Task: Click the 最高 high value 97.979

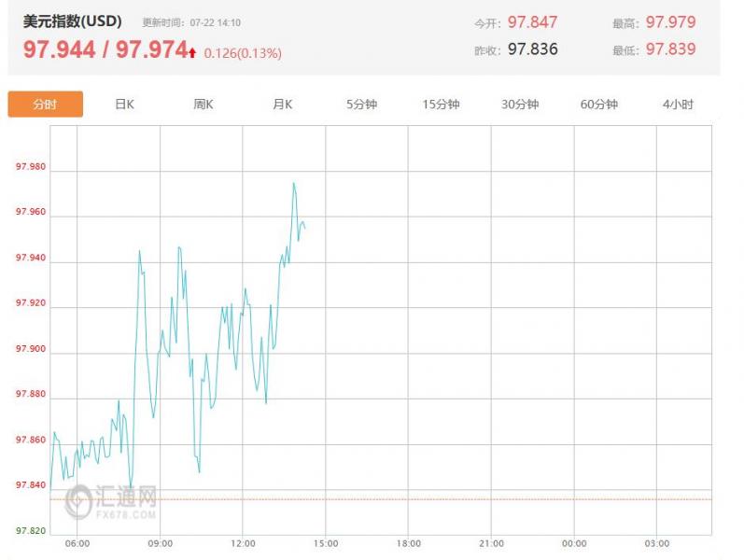Action: coord(670,22)
